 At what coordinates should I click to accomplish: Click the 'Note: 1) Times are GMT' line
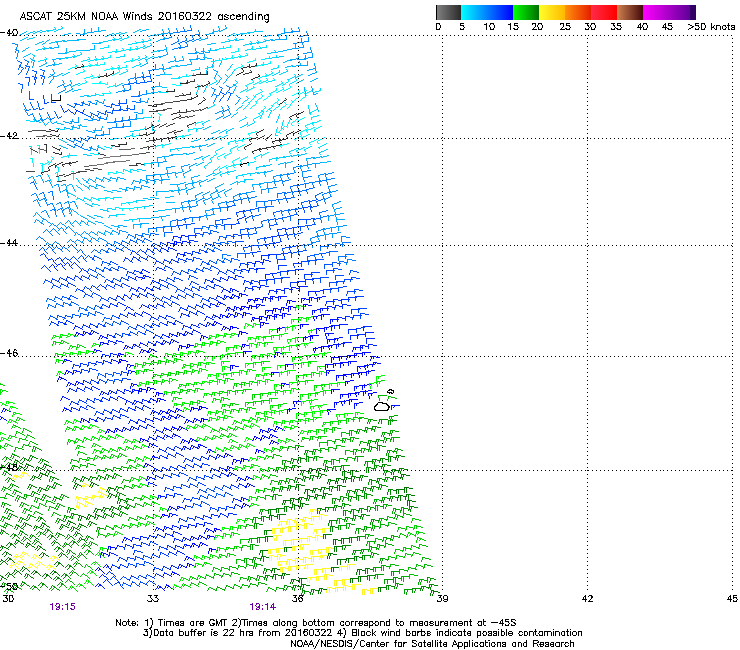[x=315, y=623]
